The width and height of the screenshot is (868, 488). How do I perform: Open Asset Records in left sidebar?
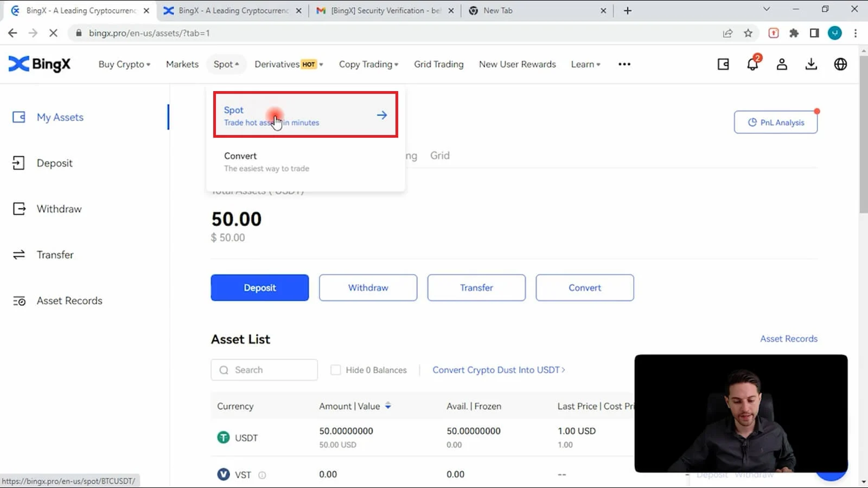(x=69, y=300)
